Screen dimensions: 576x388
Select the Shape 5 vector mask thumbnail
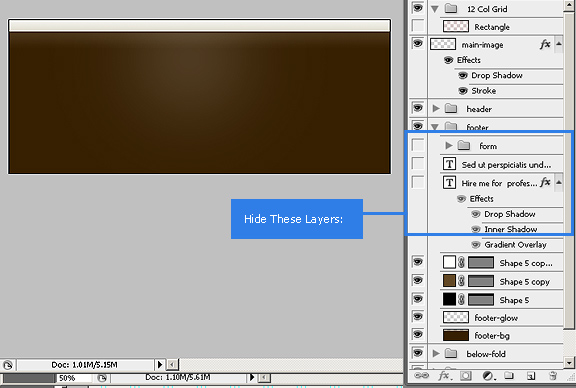click(x=481, y=299)
